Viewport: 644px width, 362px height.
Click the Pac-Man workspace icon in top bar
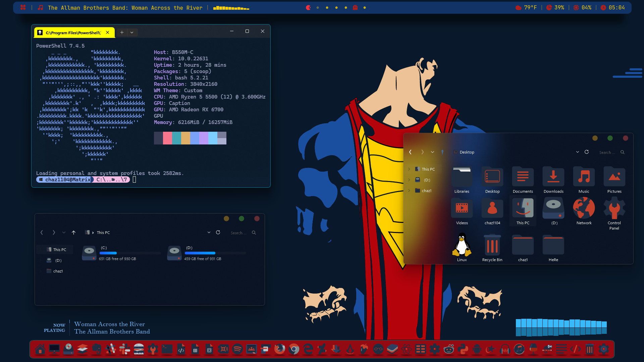[308, 7]
